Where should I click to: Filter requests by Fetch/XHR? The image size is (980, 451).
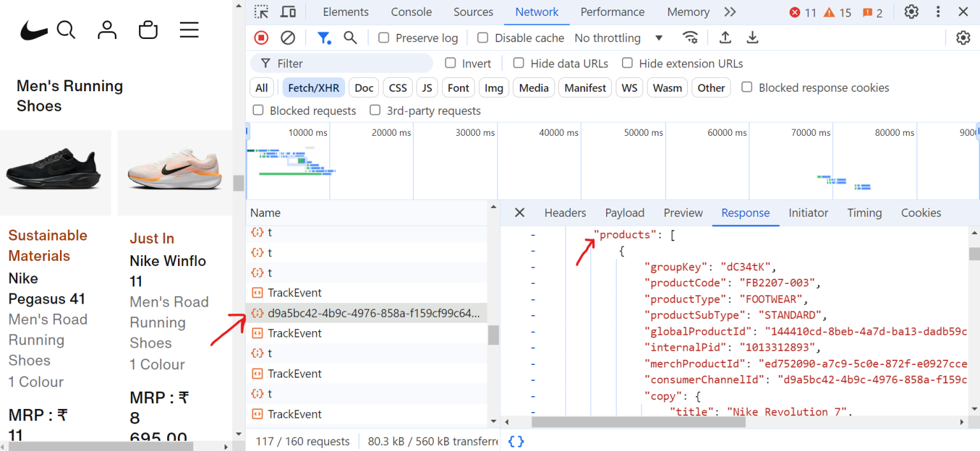(x=313, y=87)
